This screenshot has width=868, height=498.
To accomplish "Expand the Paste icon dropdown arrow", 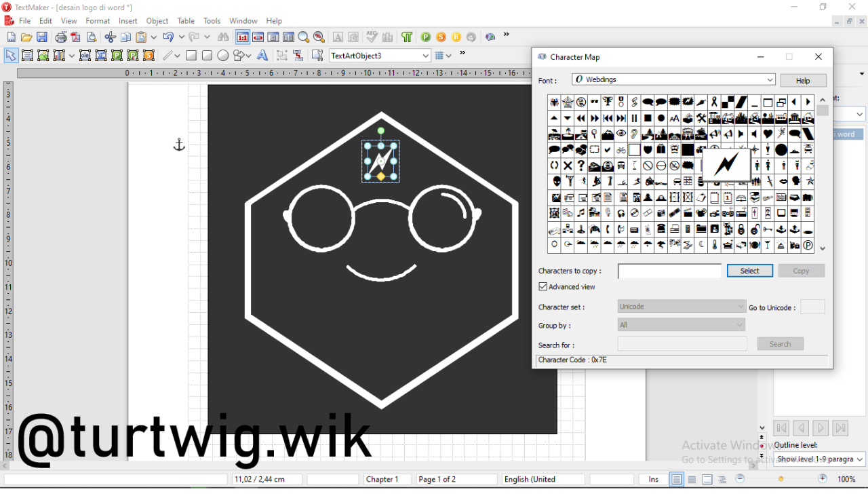I will (x=153, y=37).
